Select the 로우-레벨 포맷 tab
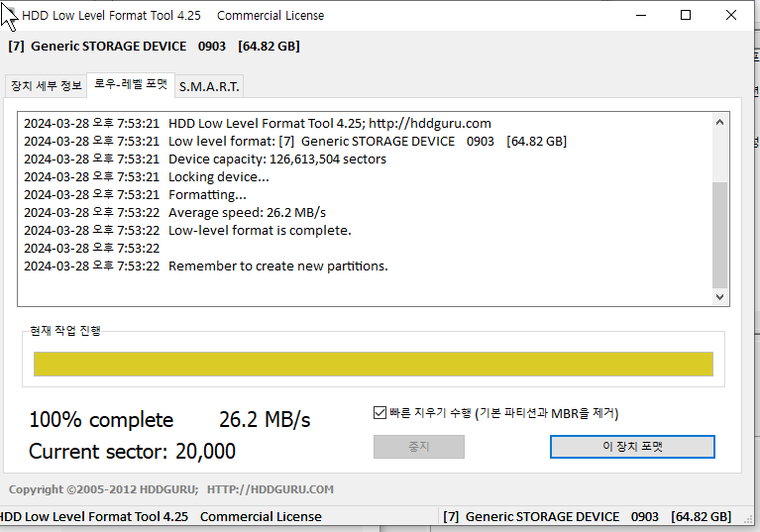760x532 pixels. tap(131, 85)
